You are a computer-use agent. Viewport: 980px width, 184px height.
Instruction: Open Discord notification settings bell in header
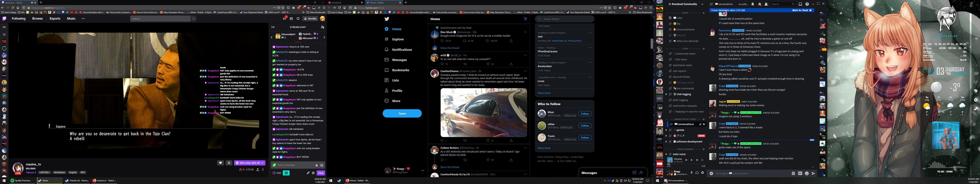[753, 4]
